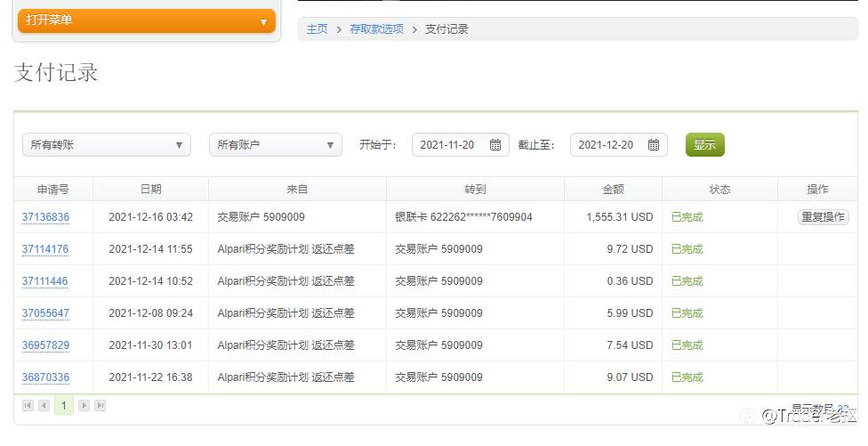Viewport: 868px width, 446px height.
Task: Click the green 显示 button
Action: pos(704,144)
